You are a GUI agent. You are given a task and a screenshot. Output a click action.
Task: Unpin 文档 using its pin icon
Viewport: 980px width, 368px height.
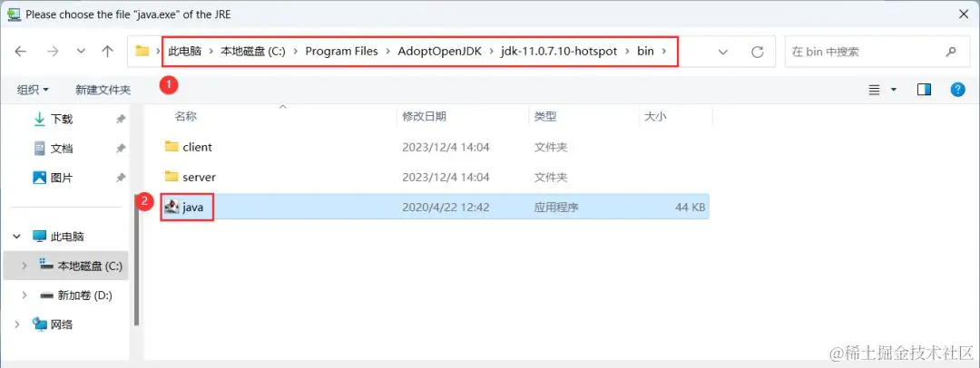(121, 148)
